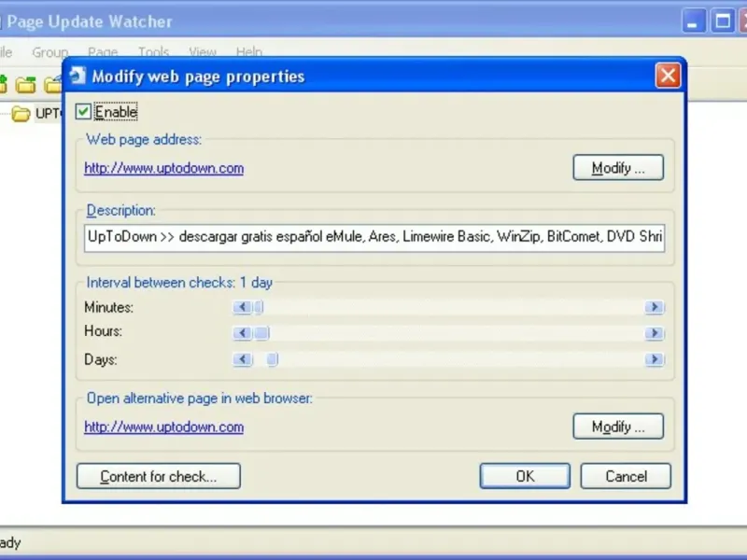Image resolution: width=747 pixels, height=560 pixels.
Task: Click the Minutes slider thumb
Action: coord(259,307)
